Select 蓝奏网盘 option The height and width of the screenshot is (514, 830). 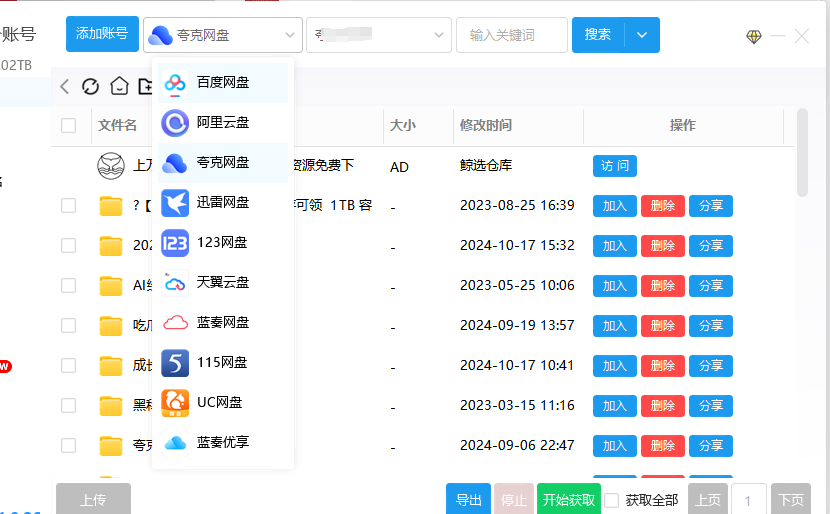223,322
